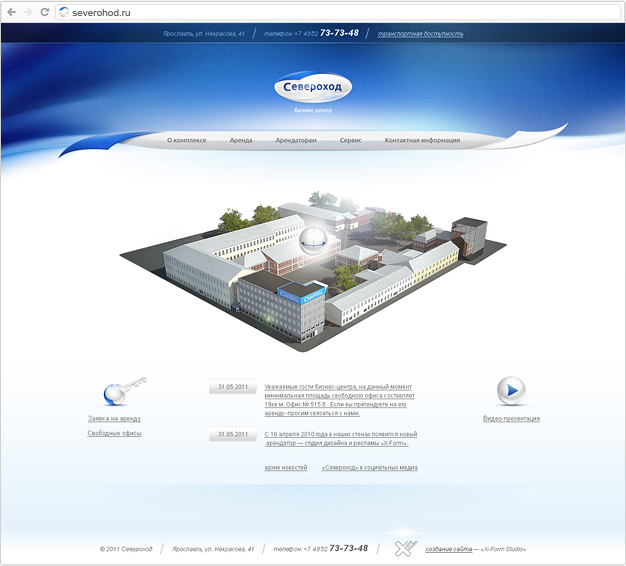
Task: Click the key icon for rental request
Action: (125, 391)
